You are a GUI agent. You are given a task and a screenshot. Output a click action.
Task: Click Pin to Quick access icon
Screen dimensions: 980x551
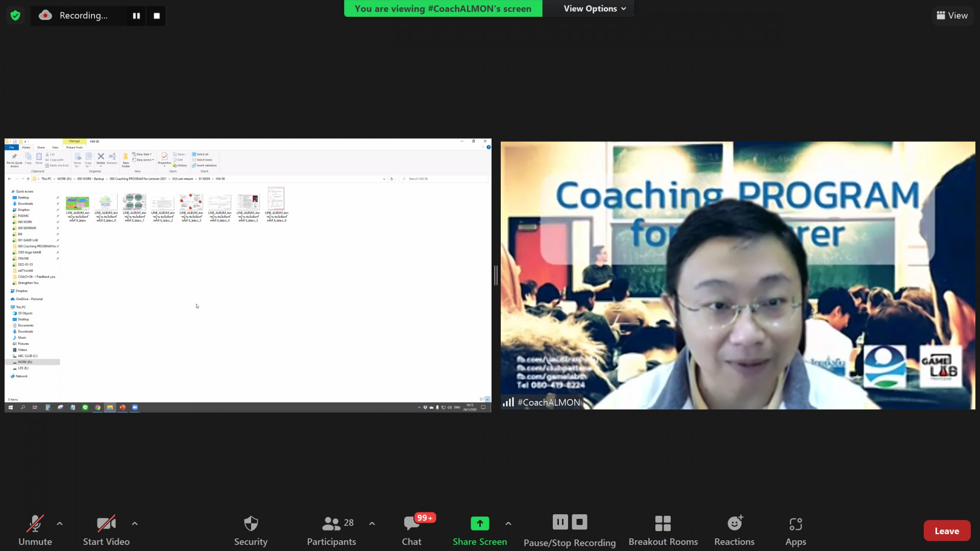(14, 160)
